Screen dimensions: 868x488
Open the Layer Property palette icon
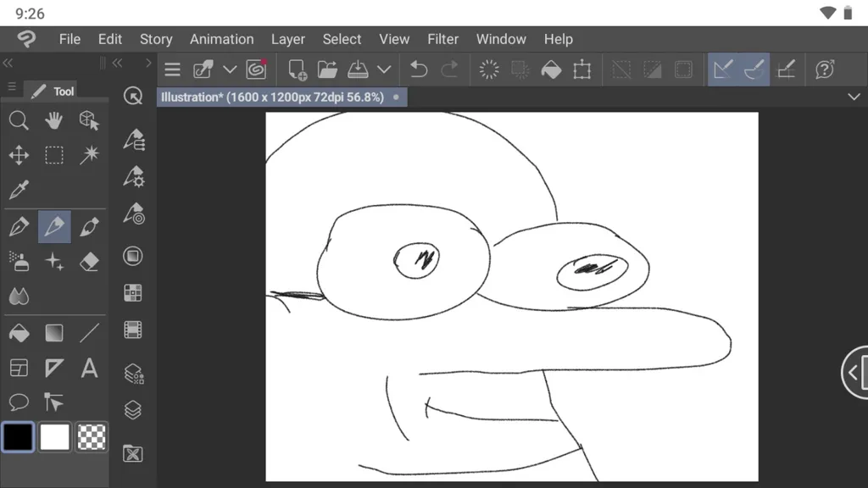(x=133, y=374)
